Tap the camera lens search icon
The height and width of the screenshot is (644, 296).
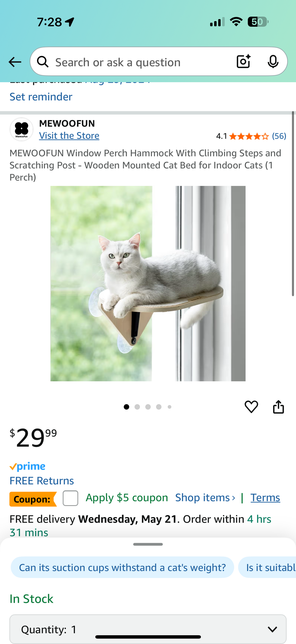point(244,61)
